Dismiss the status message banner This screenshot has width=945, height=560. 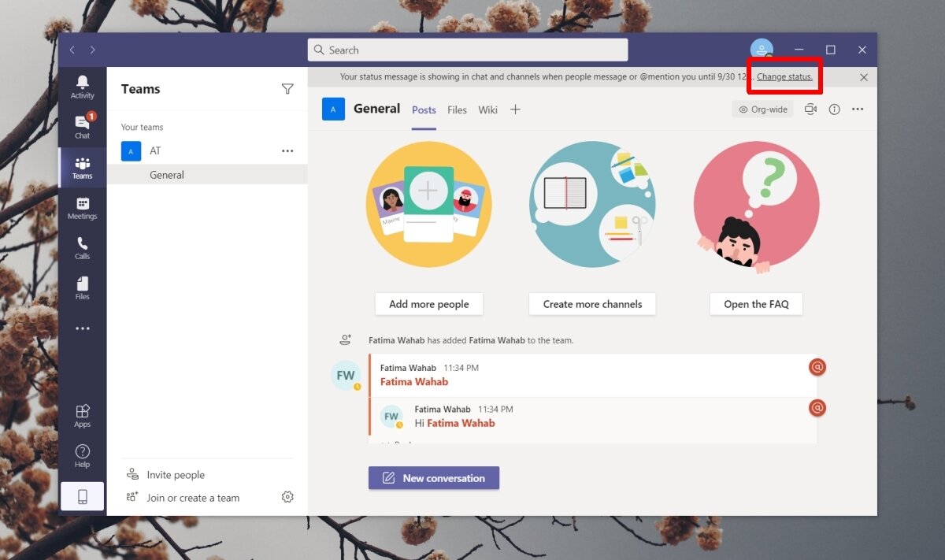pyautogui.click(x=863, y=76)
